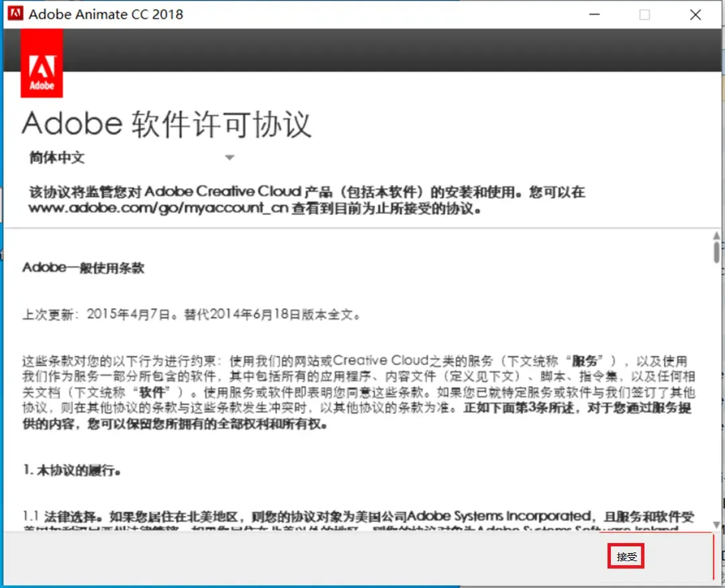Click the "上次更新: 2015年4月7日" line

(x=191, y=314)
